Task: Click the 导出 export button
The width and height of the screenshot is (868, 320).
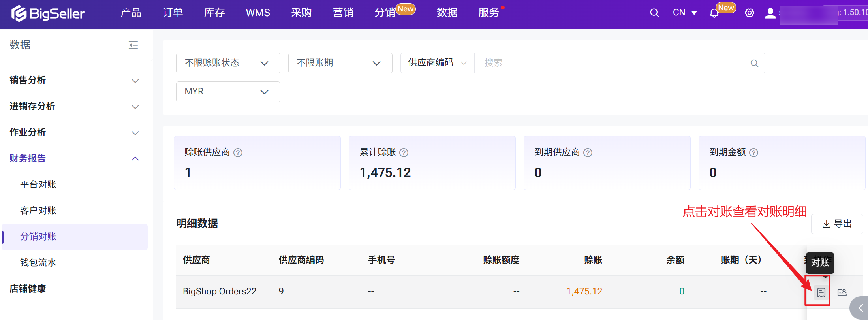Action: point(837,224)
